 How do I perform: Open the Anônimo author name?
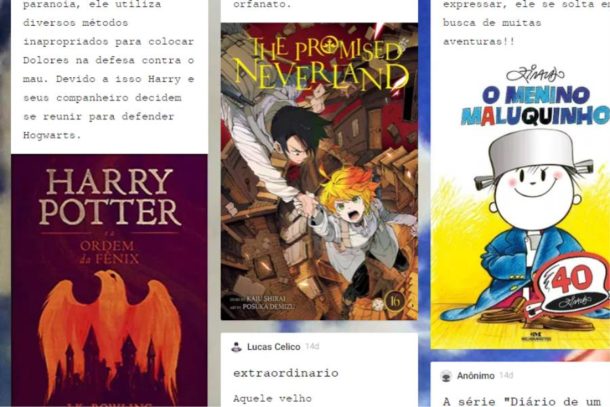[475, 376]
